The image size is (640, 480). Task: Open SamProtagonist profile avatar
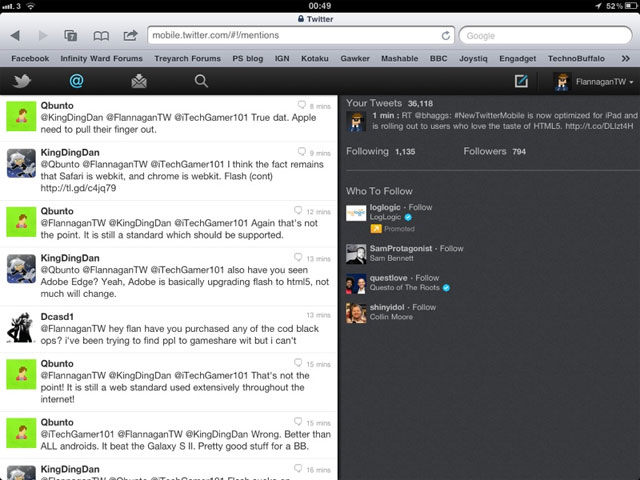(x=356, y=254)
